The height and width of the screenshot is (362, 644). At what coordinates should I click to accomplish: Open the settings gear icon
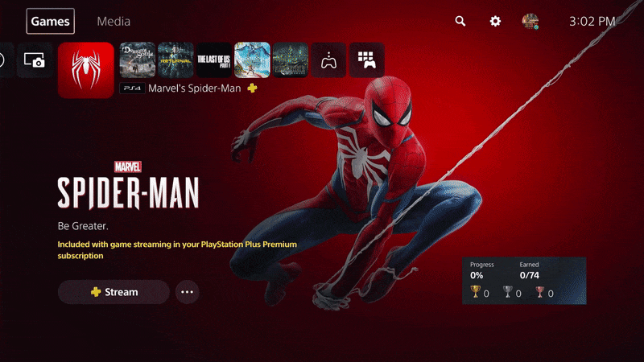[x=495, y=21]
